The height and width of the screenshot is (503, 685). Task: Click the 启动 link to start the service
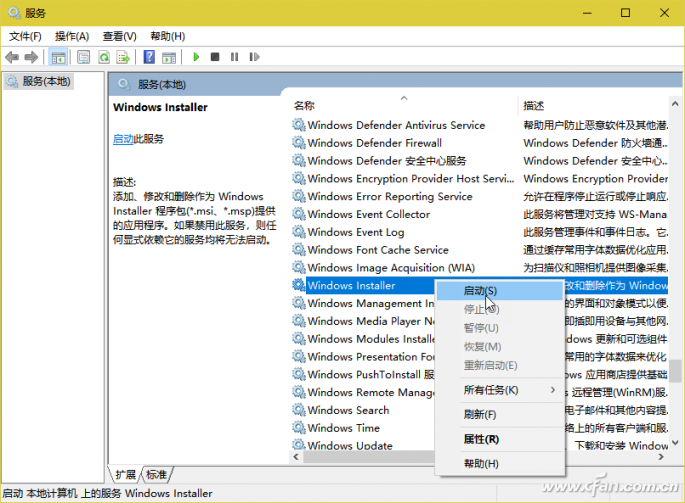(x=123, y=139)
